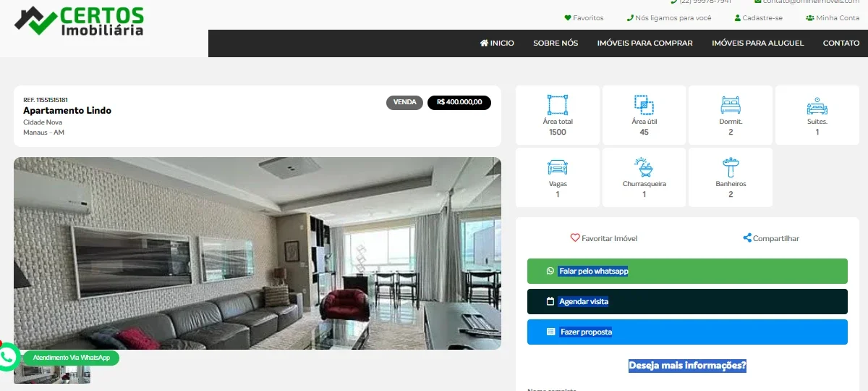
Task: Click the Vagas car icon
Action: (x=558, y=167)
